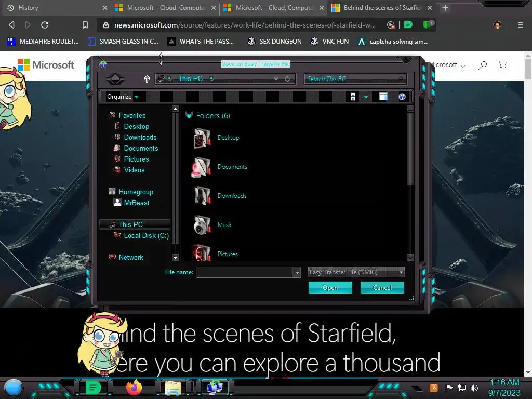Screen dimensions: 532x399
Task: Go up one folder level in dialog
Action: tap(147, 79)
